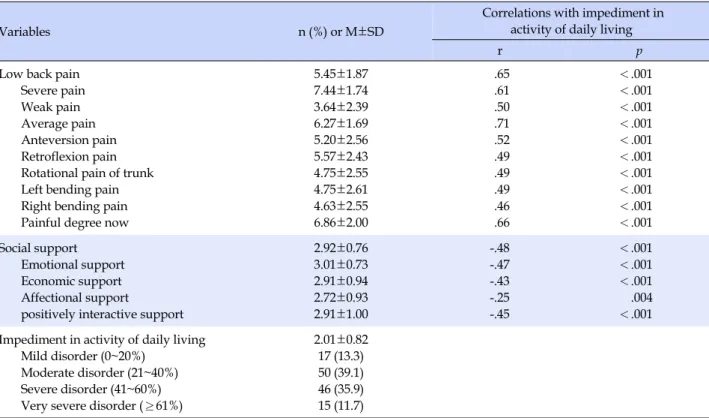Click the correlation value -.45
The height and width of the screenshot is (418, 709).
pos(500,314)
